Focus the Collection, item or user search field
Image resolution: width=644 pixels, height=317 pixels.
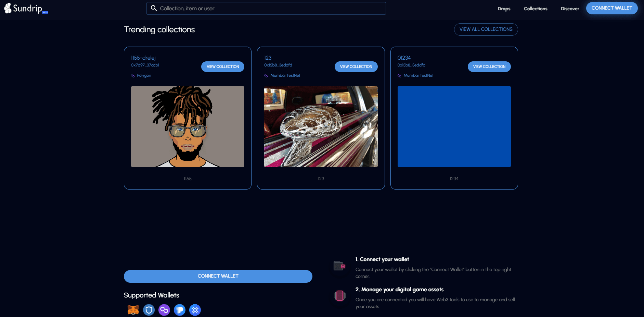click(266, 8)
